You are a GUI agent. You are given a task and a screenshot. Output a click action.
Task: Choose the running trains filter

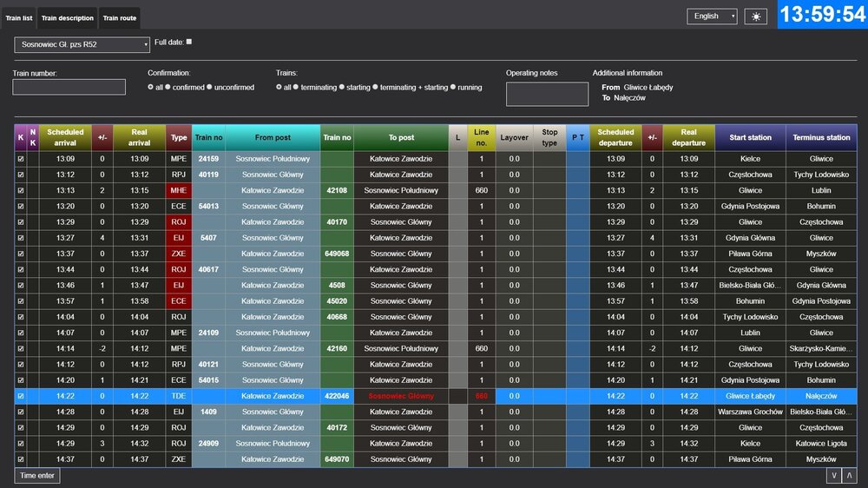454,88
